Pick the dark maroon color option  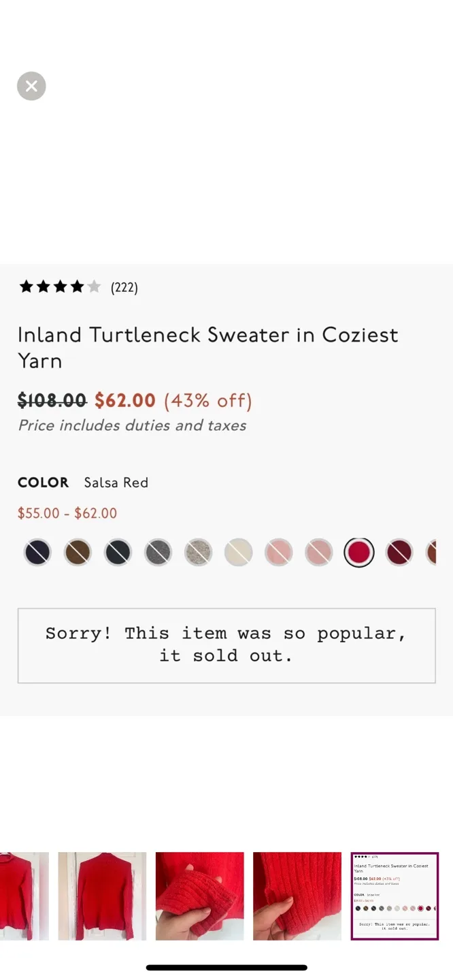coord(399,552)
